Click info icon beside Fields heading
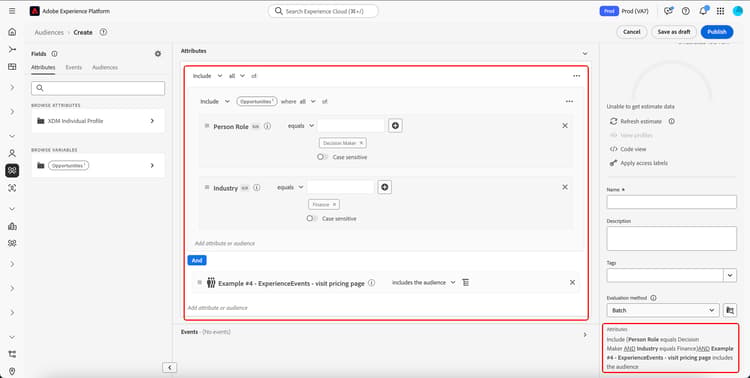750x378 pixels. point(55,54)
